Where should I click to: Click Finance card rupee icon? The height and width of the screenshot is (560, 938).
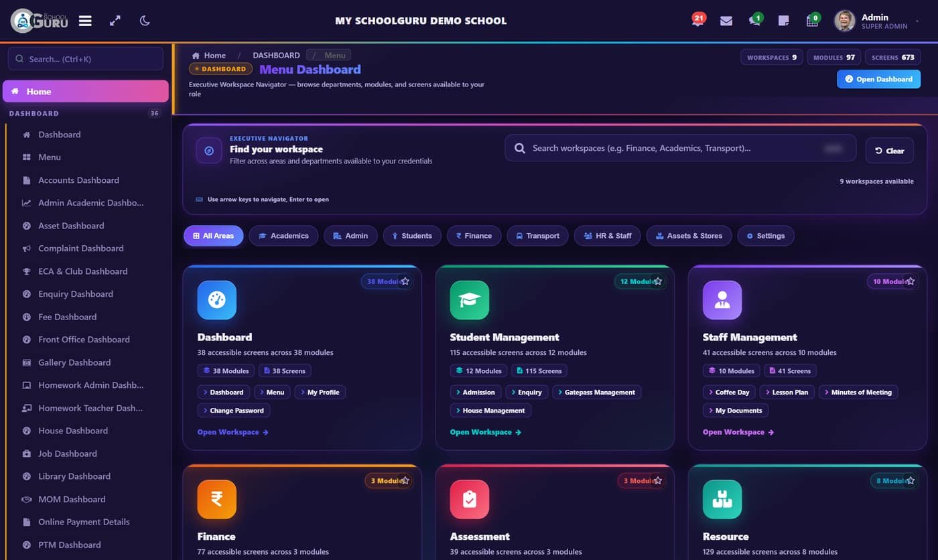217,499
